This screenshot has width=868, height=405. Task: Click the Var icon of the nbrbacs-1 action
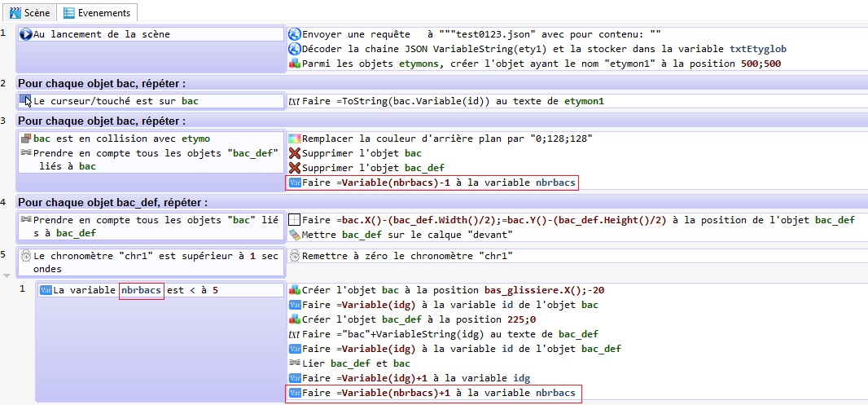click(295, 183)
